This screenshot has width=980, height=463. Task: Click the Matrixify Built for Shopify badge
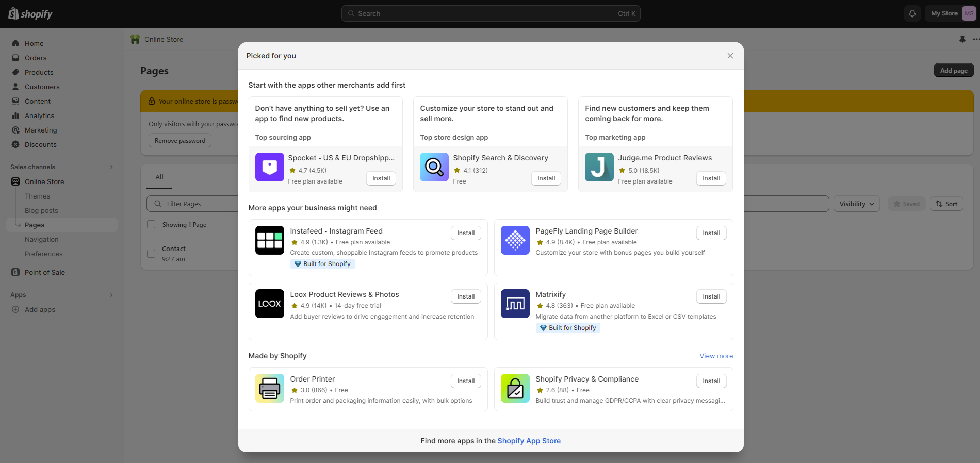click(x=568, y=328)
